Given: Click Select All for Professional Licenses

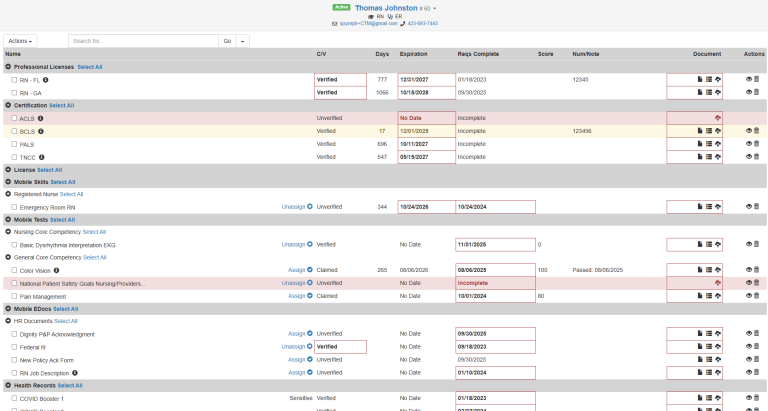Looking at the screenshot, I should coord(90,67).
